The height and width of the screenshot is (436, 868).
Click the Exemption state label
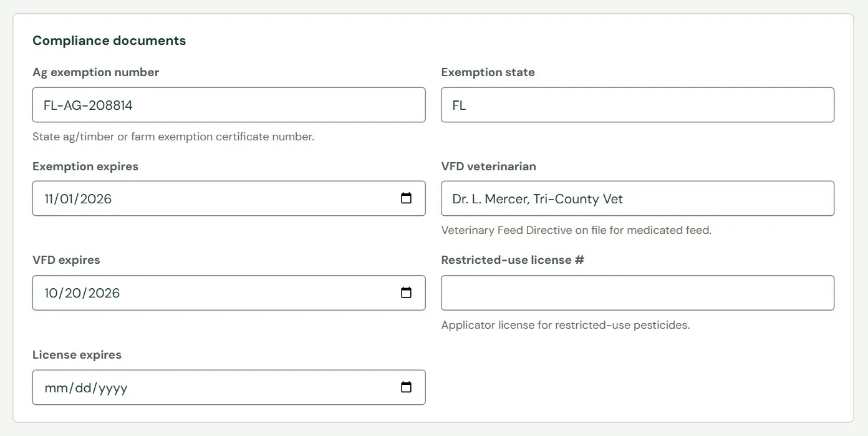click(488, 72)
